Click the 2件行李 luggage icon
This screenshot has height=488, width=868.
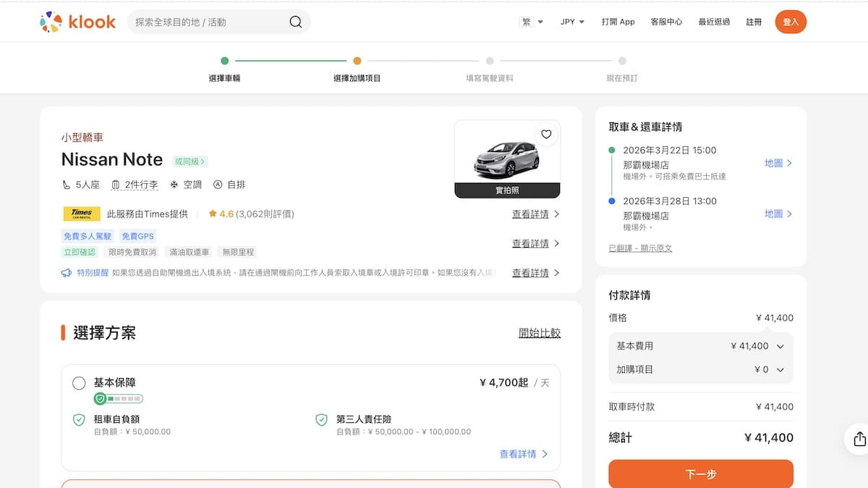pyautogui.click(x=116, y=185)
